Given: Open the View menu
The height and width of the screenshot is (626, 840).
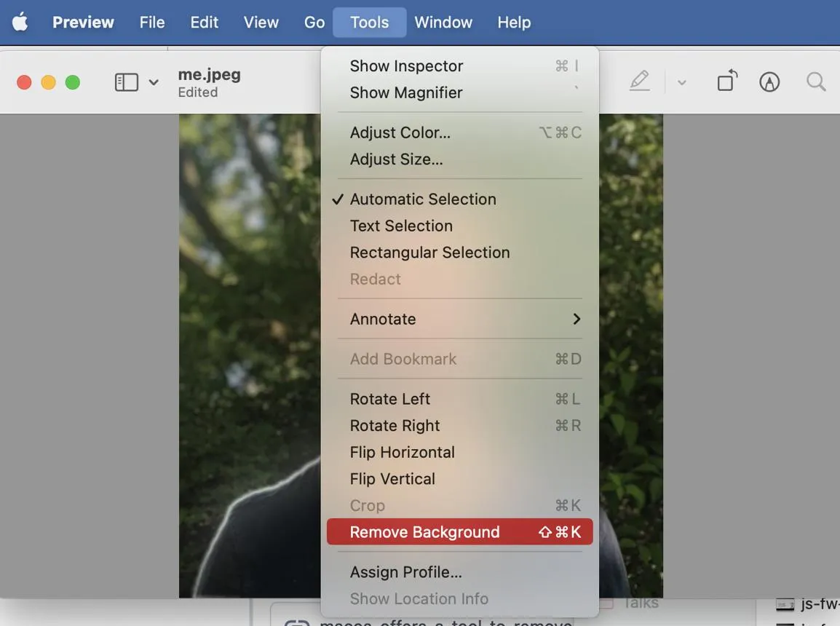Looking at the screenshot, I should tap(261, 23).
